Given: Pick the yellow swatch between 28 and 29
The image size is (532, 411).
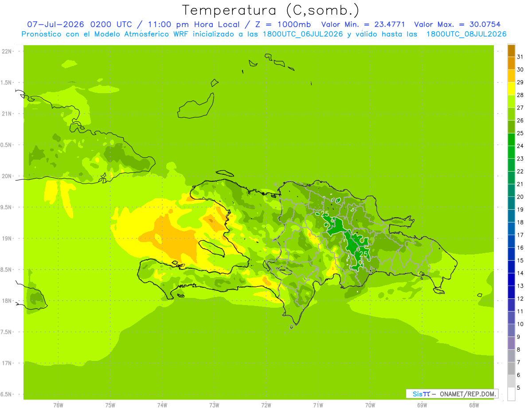Looking at the screenshot, I should pos(511,89).
